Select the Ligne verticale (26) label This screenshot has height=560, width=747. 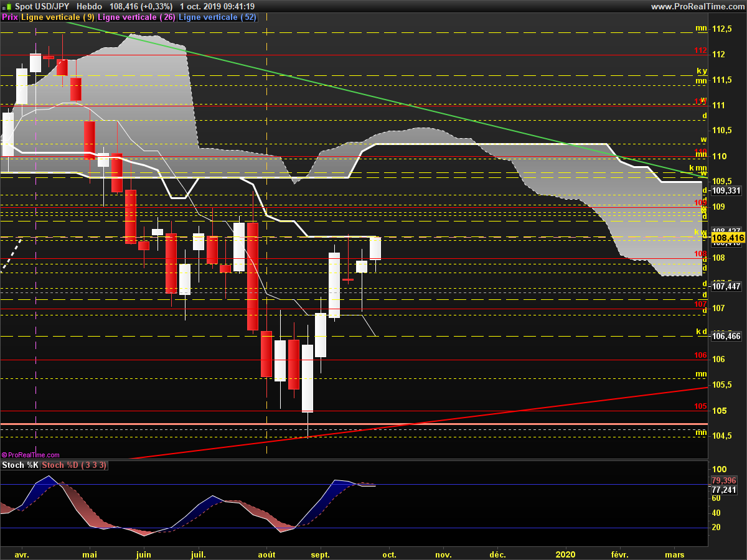pos(136,17)
